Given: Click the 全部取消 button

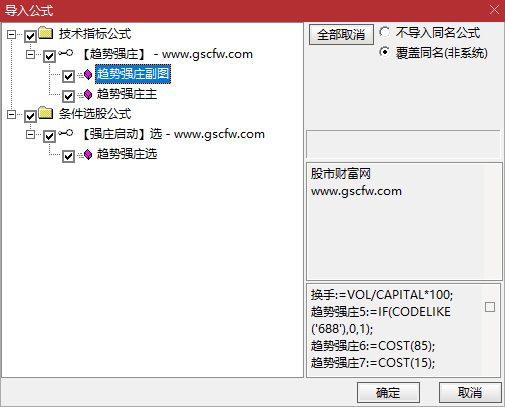Looking at the screenshot, I should pyautogui.click(x=341, y=34).
